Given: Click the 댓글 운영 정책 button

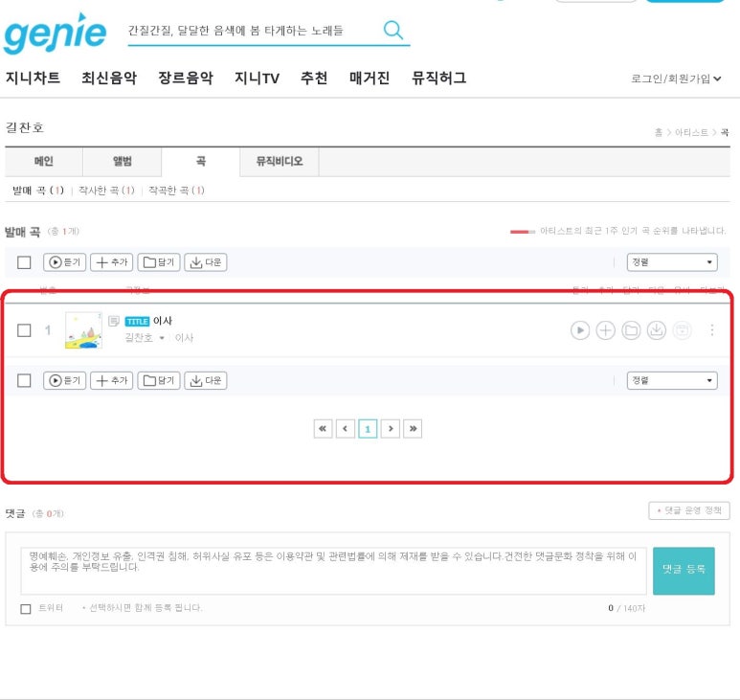Looking at the screenshot, I should (x=689, y=510).
